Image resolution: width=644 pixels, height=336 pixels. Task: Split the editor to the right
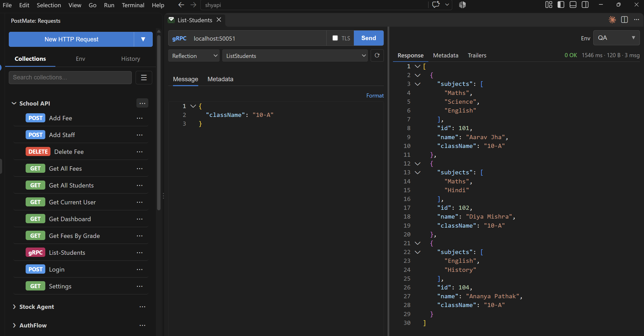(x=624, y=20)
